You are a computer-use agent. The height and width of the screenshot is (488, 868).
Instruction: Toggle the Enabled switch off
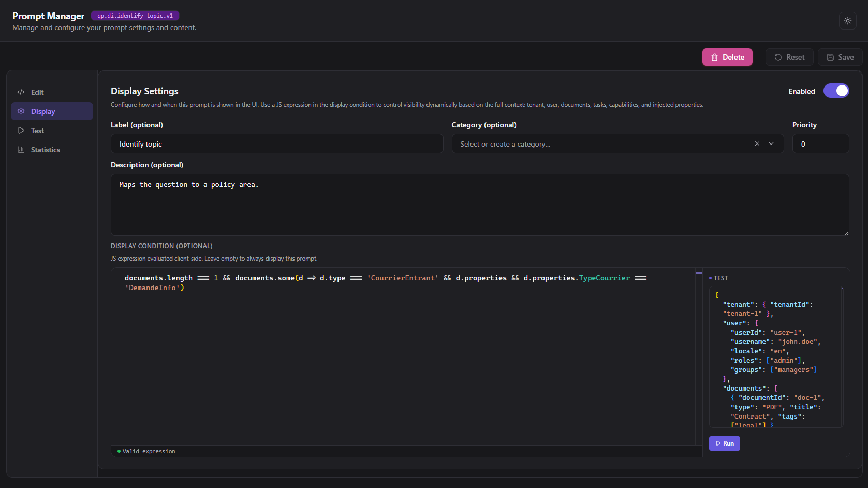point(836,91)
